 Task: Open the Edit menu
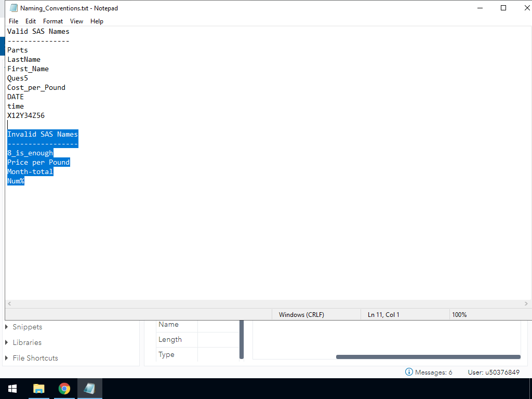[x=31, y=21]
